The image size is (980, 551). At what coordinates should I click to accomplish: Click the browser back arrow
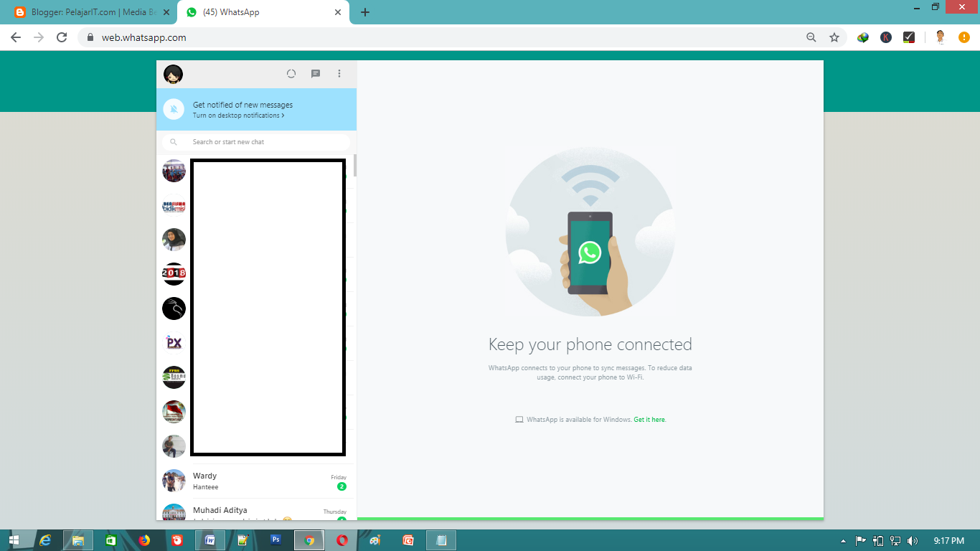point(16,36)
